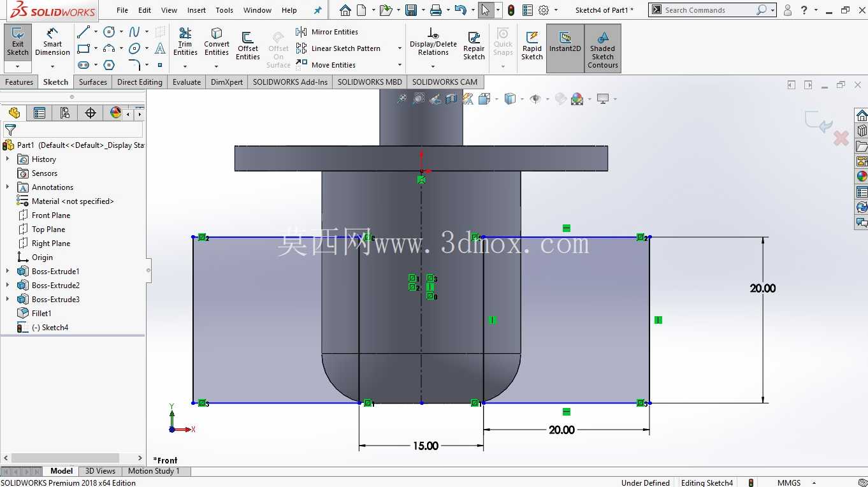Click into Search Commands field
The height and width of the screenshot is (487, 868).
[x=709, y=10]
